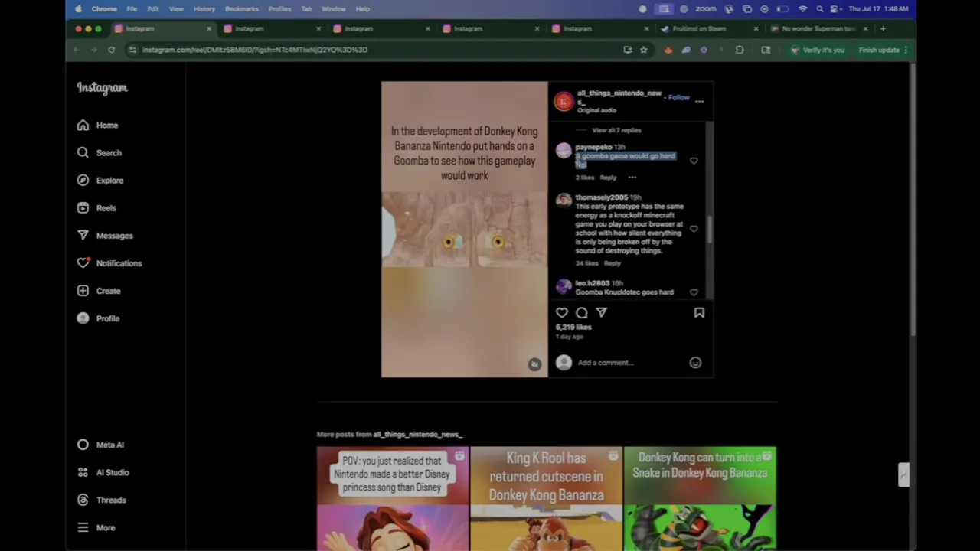Open Create in sidebar
This screenshot has height=551, width=980.
pyautogui.click(x=99, y=291)
